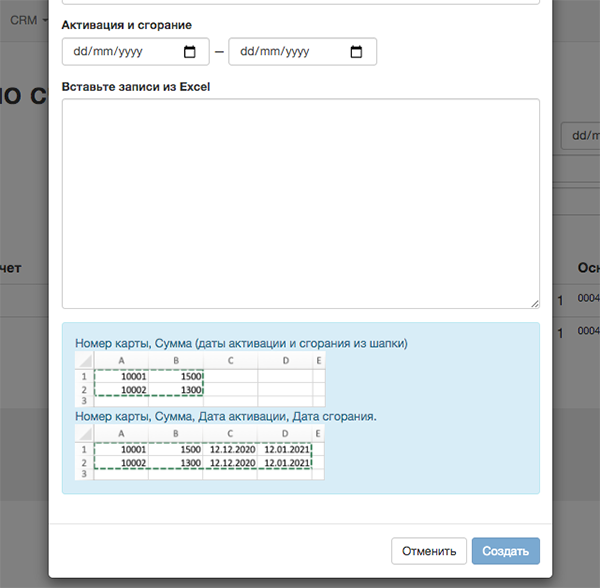
Task: Open the CRM menu in background page
Action: click(x=28, y=20)
